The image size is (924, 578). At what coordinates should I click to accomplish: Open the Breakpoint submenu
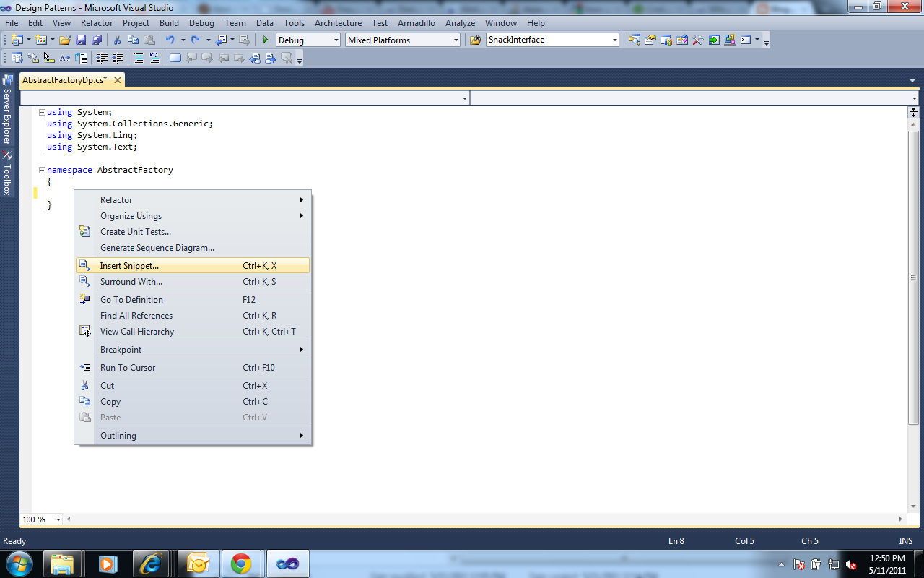click(x=193, y=350)
